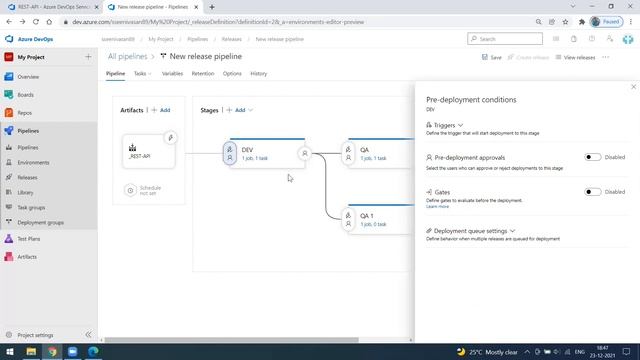Open QA stage 1 job, 1 task link
Screen dimensions: 640x360
coord(373,158)
